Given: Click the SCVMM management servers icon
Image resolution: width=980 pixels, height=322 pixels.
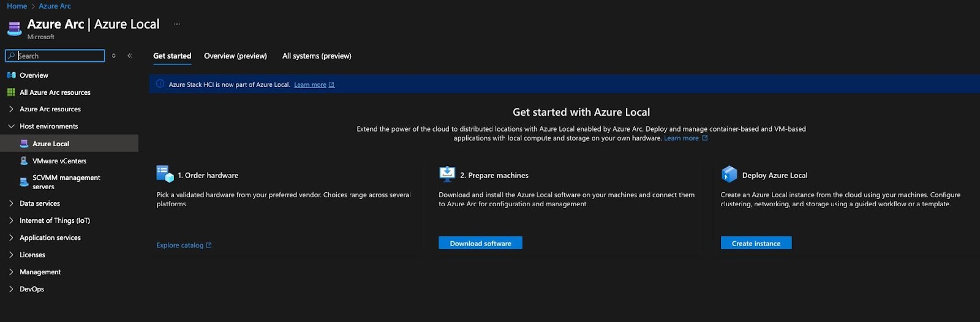Looking at the screenshot, I should click(24, 182).
